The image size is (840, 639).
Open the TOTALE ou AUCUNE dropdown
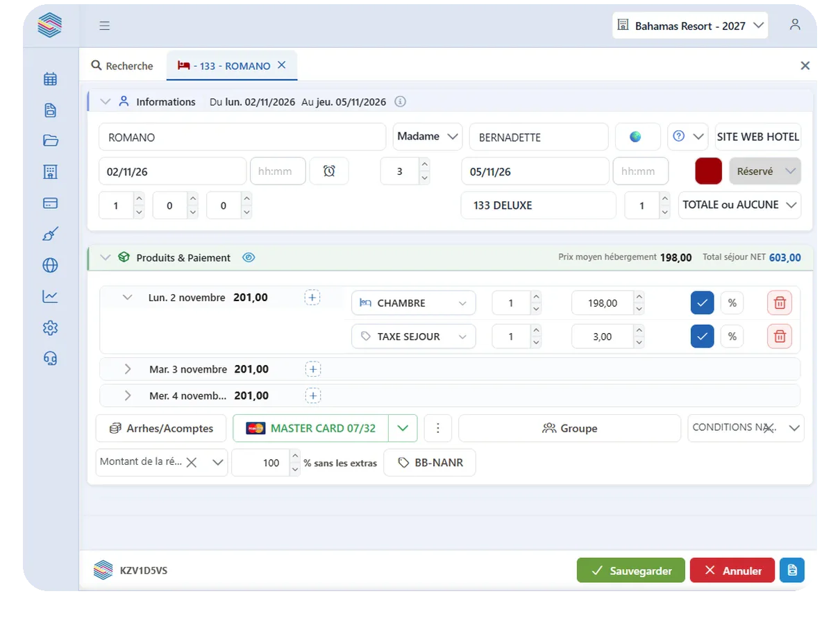click(x=739, y=205)
